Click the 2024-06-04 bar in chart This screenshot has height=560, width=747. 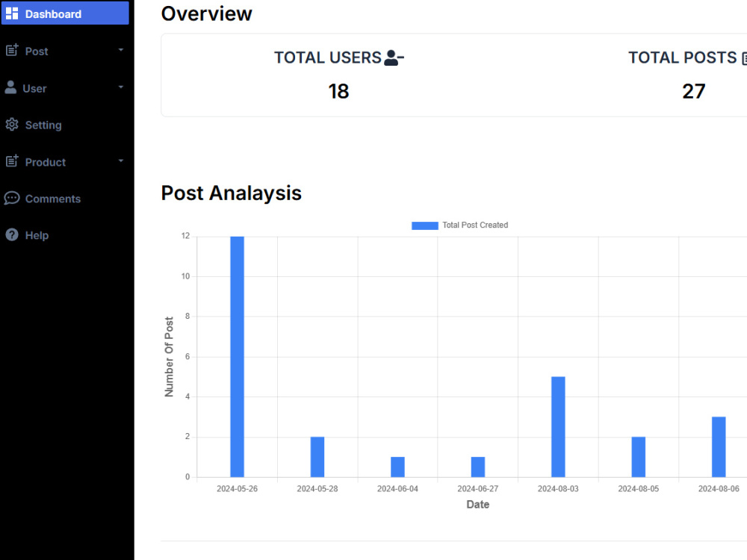[x=398, y=467]
